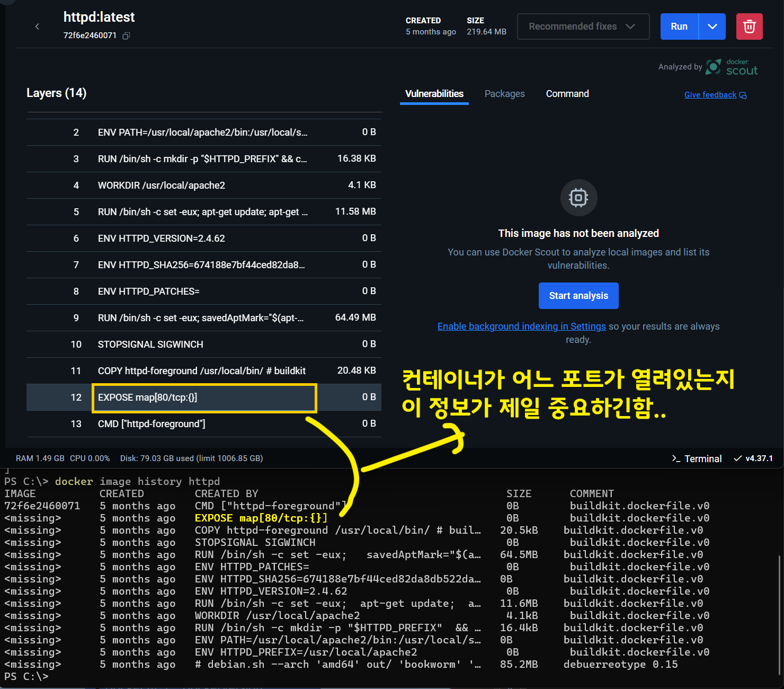Select layer 13 CMD httpd-foreground row

204,423
